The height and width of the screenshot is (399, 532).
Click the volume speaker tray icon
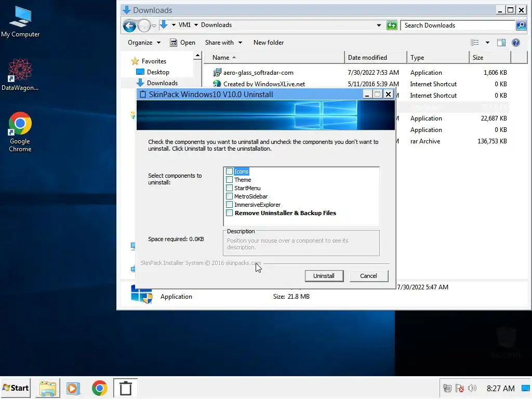[x=472, y=388]
